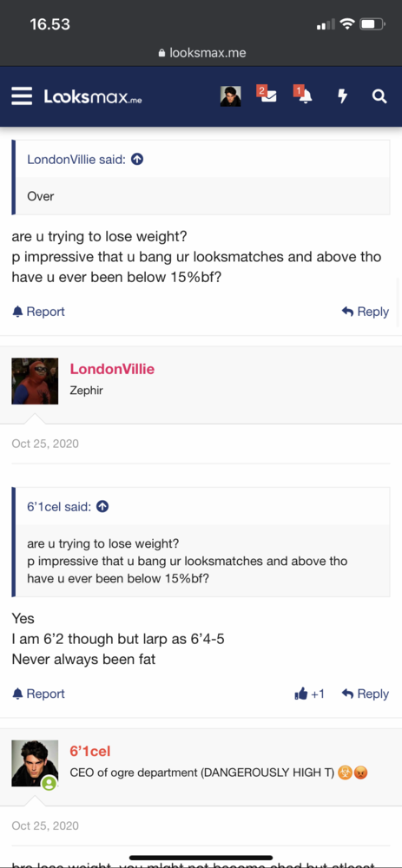Open the hamburger navigation menu

click(23, 96)
